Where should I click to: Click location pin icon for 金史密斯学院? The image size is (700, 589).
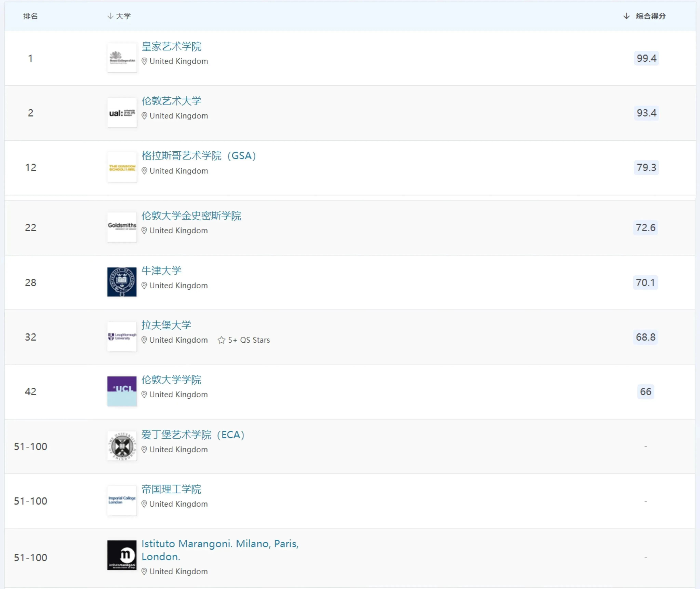coord(144,230)
